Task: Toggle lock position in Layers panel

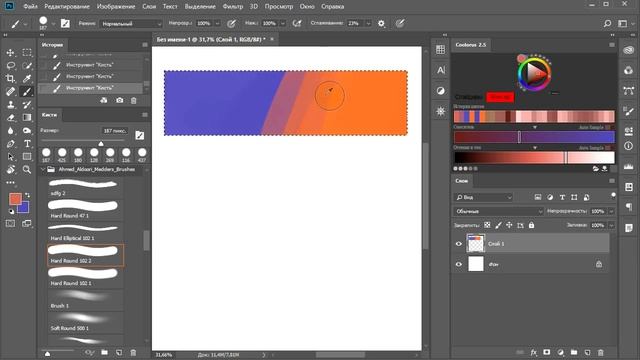Action: click(509, 225)
